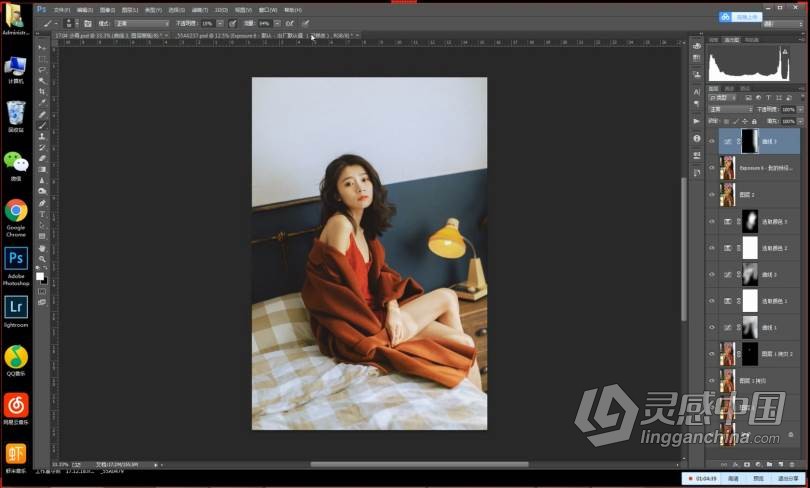This screenshot has height=488, width=810.
Task: Select the Crop tool
Action: tap(42, 91)
